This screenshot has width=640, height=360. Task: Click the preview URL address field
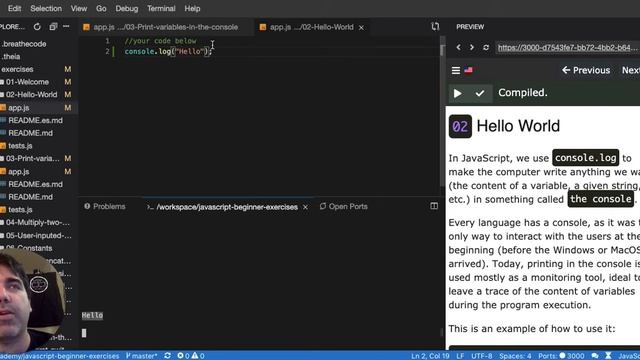tap(567, 48)
